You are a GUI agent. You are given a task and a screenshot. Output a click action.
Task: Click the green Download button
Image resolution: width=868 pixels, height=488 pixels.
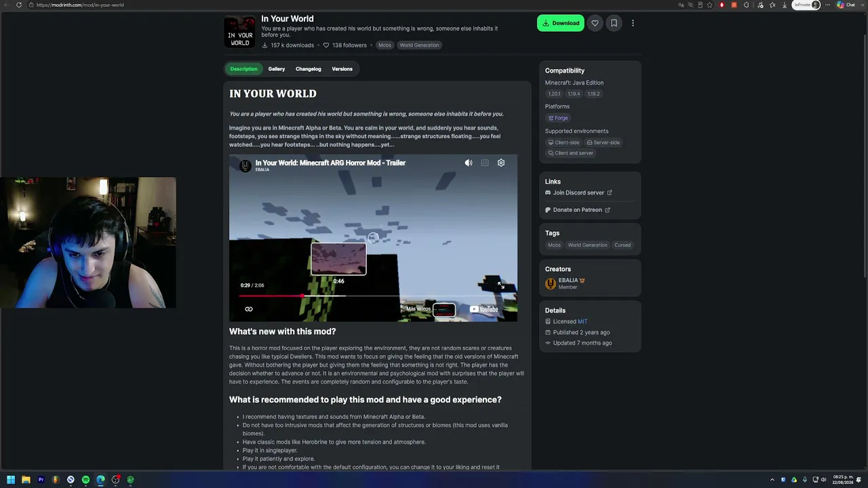[x=560, y=23]
